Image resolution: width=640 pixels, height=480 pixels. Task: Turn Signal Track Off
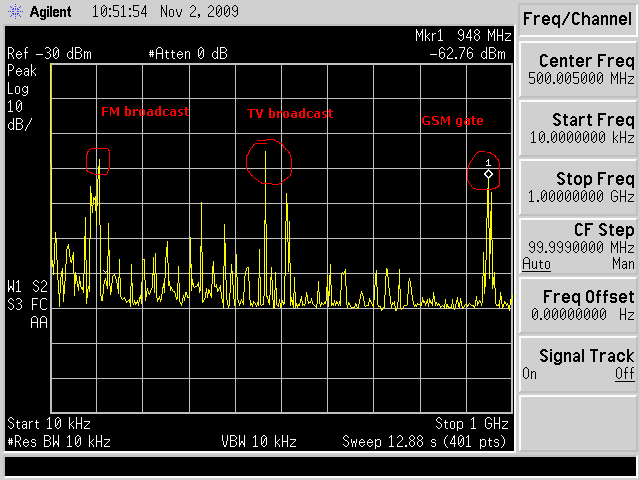coord(625,374)
